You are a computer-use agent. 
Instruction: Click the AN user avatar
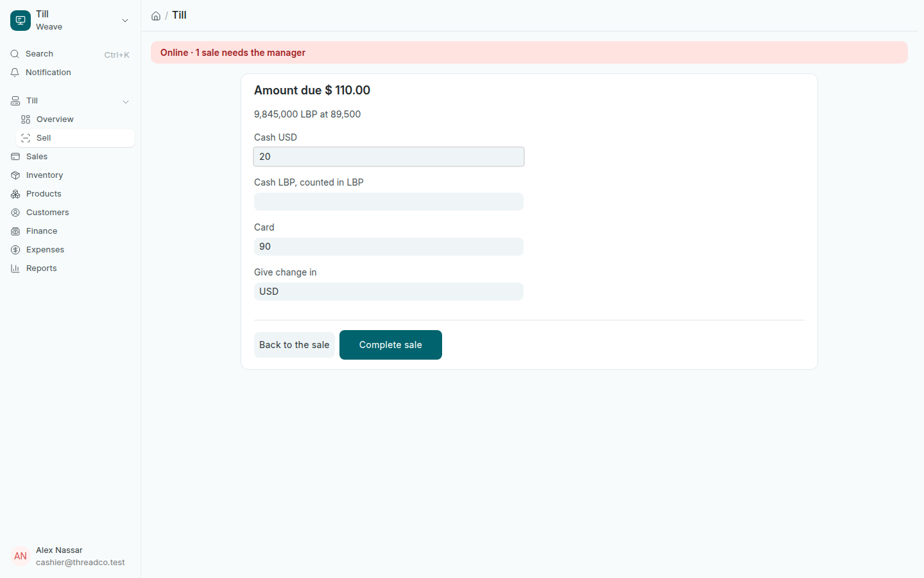pos(21,556)
